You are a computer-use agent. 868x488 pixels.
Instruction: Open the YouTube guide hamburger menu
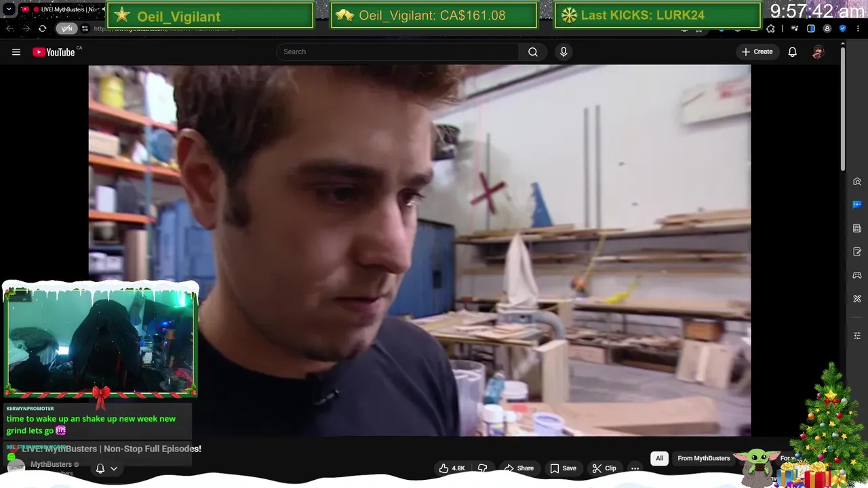16,52
